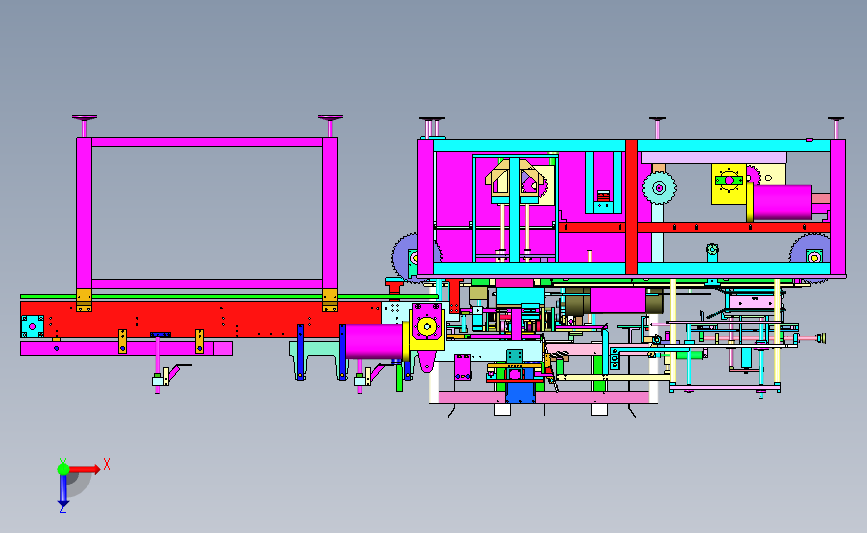The image size is (867, 533).
Task: Click the blue Z axis arrow of triad
Action: (63, 490)
